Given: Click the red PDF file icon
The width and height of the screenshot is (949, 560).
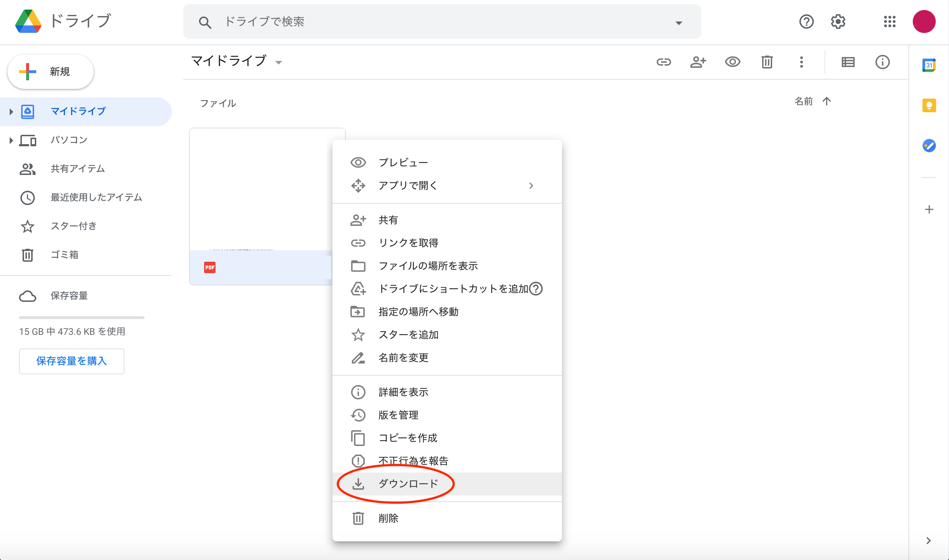Looking at the screenshot, I should pyautogui.click(x=210, y=267).
